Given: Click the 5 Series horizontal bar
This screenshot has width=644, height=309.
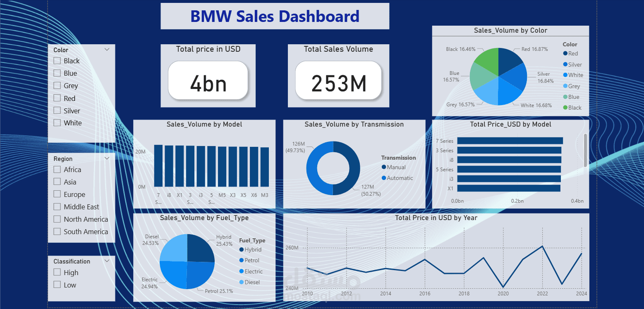Looking at the screenshot, I should click(509, 169).
